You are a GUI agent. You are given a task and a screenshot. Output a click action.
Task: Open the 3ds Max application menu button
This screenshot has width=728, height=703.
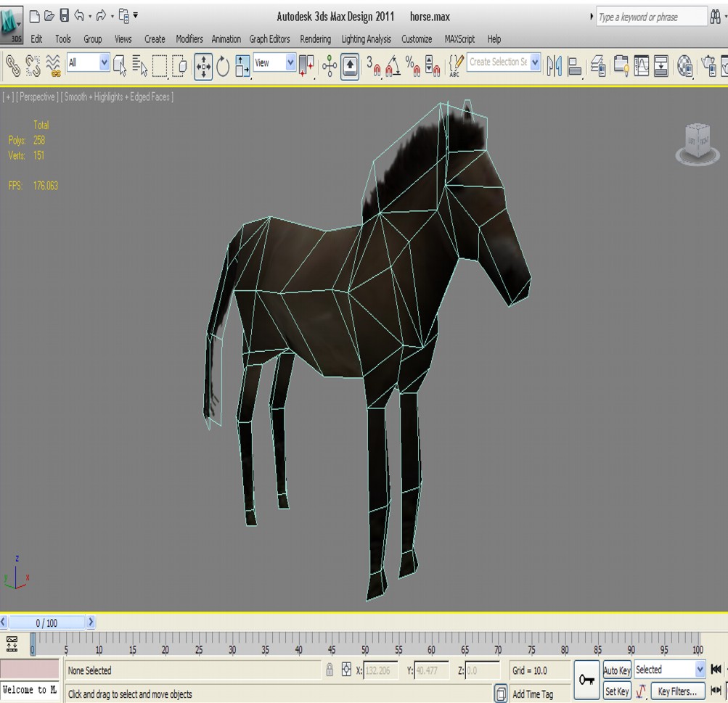pos(11,24)
